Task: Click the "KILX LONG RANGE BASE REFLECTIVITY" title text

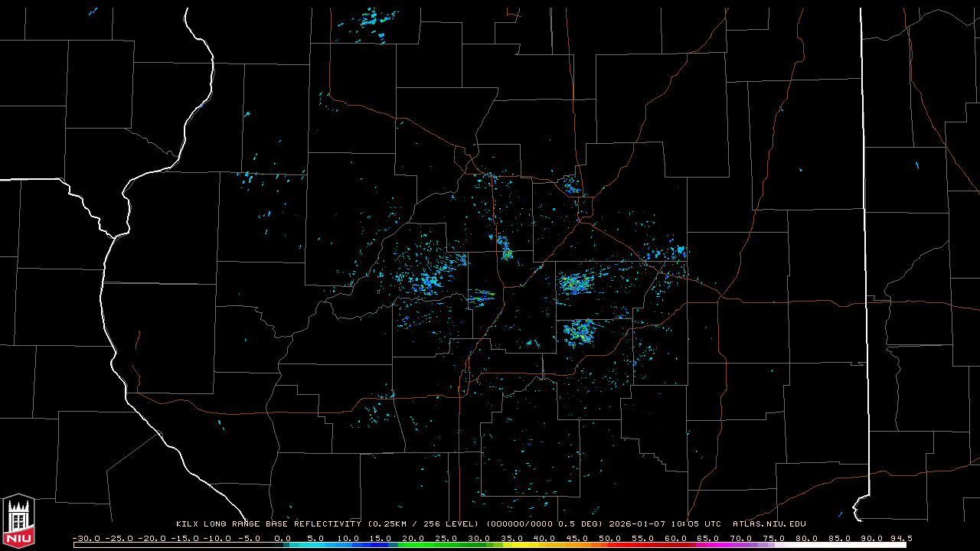Action: pos(269,524)
